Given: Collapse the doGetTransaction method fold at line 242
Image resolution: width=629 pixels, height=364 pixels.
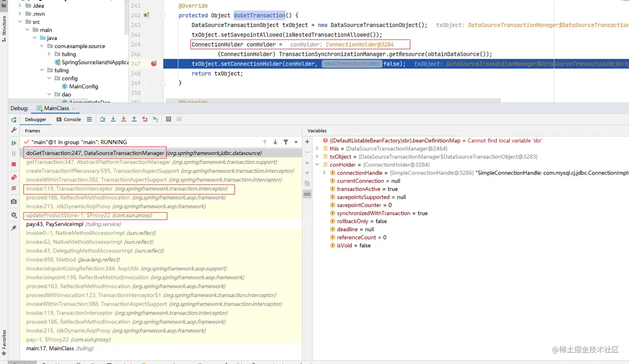Looking at the screenshot, I should (163, 15).
